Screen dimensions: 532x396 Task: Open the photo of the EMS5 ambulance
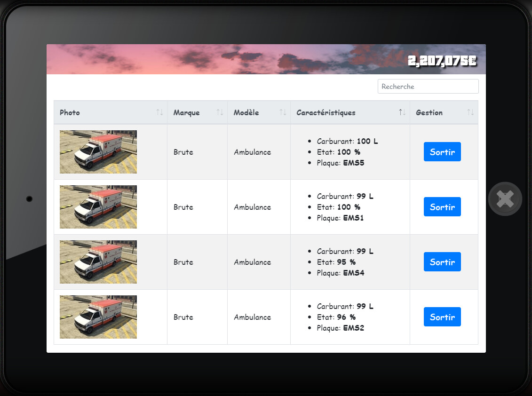coord(98,152)
